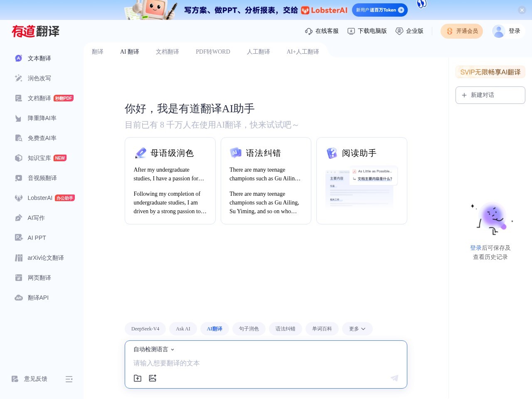532x399 pixels.
Task: Click the blue 登录 link in history panel
Action: pos(476,248)
